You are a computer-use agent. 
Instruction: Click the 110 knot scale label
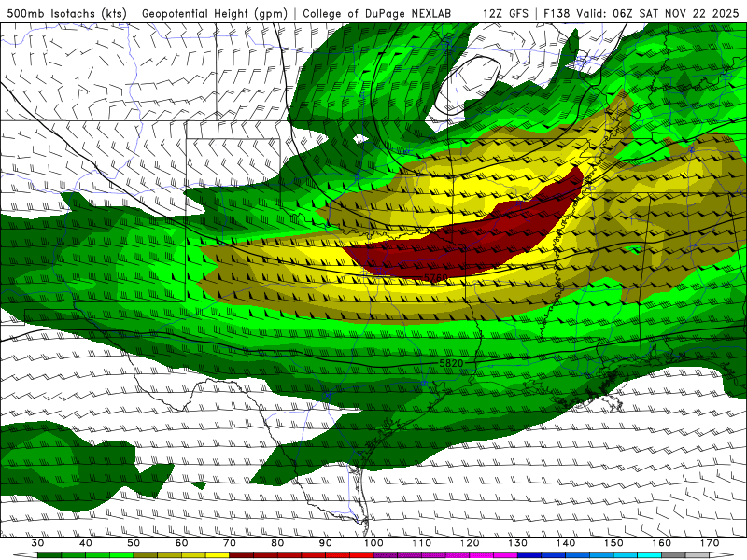point(422,543)
